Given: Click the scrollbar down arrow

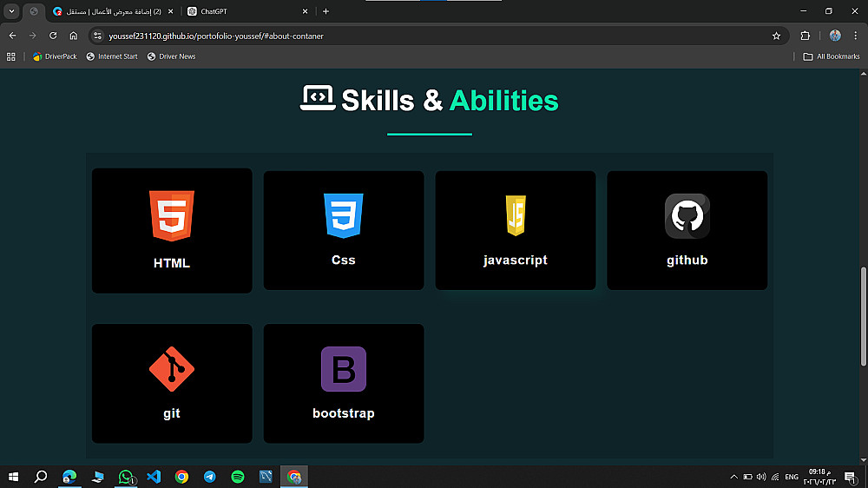Looking at the screenshot, I should point(864,460).
